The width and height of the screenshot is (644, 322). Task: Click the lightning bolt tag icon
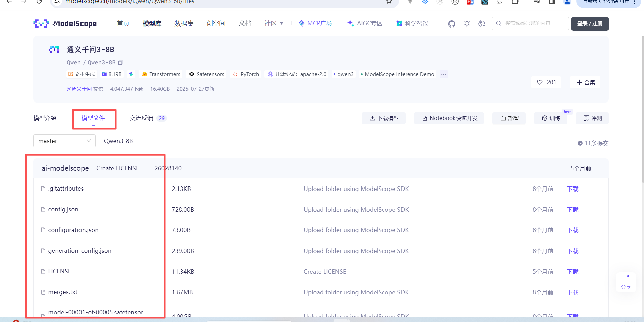[x=131, y=74]
